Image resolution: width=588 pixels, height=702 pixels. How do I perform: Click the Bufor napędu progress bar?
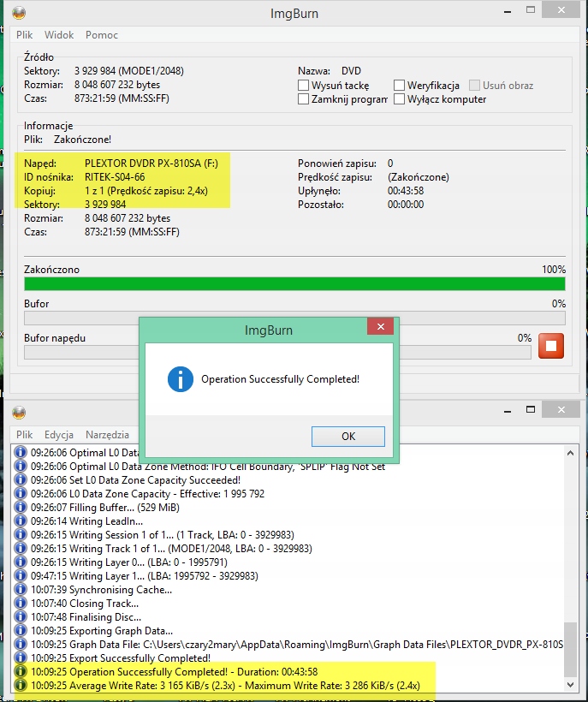pyautogui.click(x=277, y=353)
